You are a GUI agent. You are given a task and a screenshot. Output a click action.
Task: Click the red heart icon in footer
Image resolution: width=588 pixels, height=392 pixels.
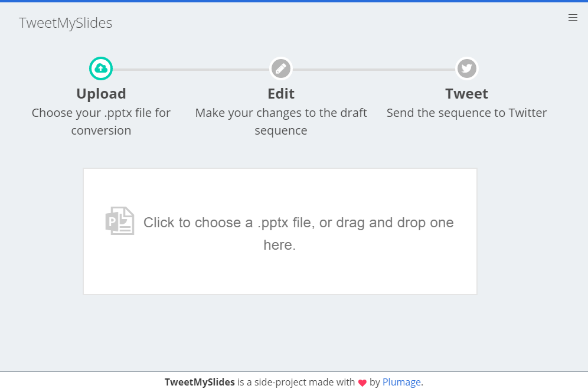(362, 383)
